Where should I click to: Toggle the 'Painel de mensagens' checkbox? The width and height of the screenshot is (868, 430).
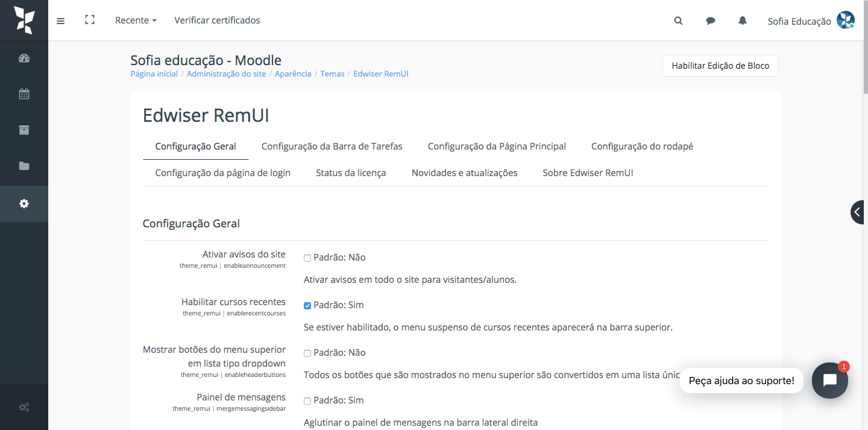point(307,401)
